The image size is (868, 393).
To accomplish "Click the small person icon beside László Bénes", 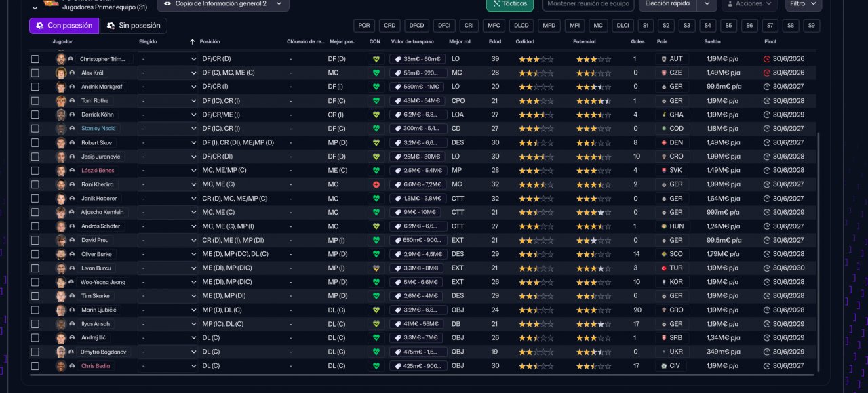I will pos(71,171).
